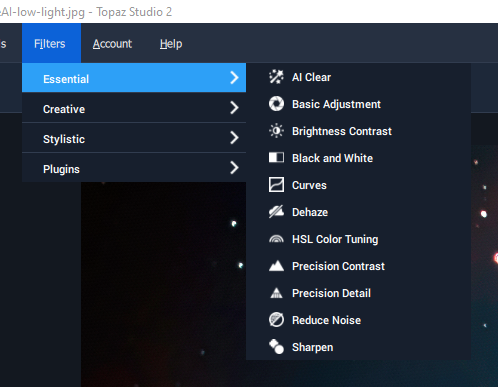Click the Basic Adjustment aperture icon
Viewport: 498px width, 387px height.
[276, 104]
